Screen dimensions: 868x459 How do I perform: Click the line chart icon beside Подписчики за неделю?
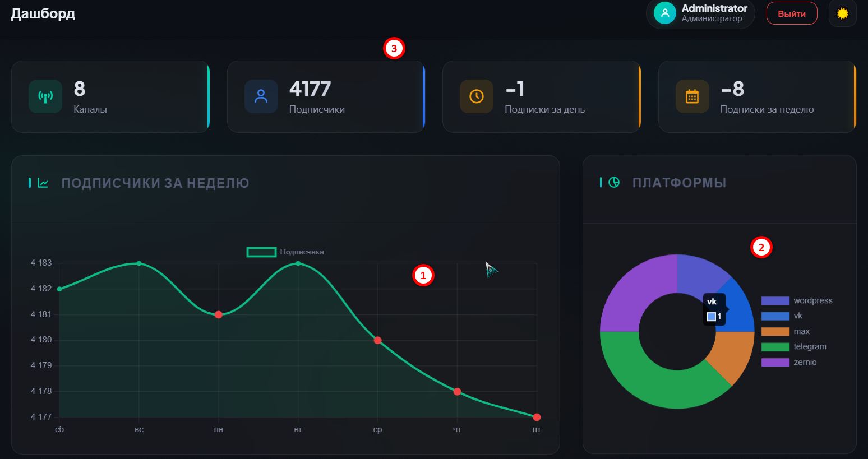[43, 183]
